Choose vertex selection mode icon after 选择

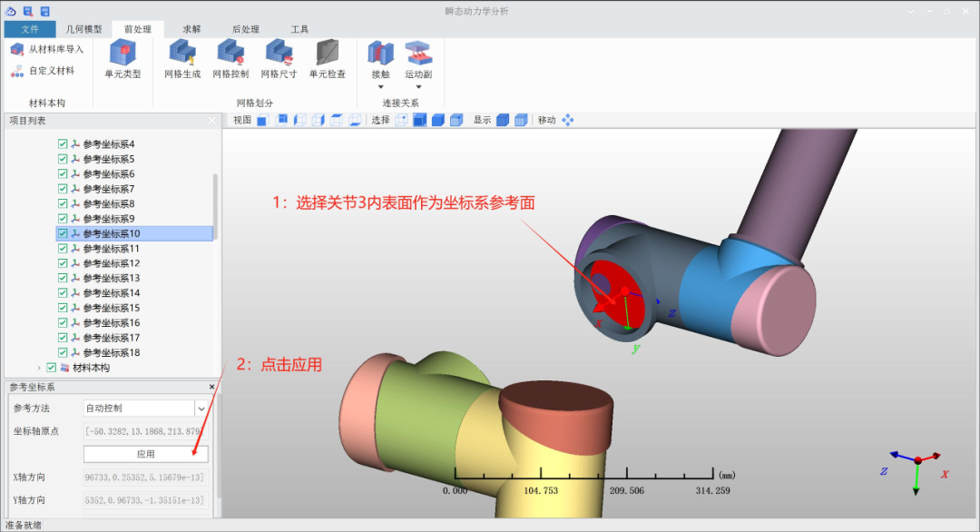(401, 120)
